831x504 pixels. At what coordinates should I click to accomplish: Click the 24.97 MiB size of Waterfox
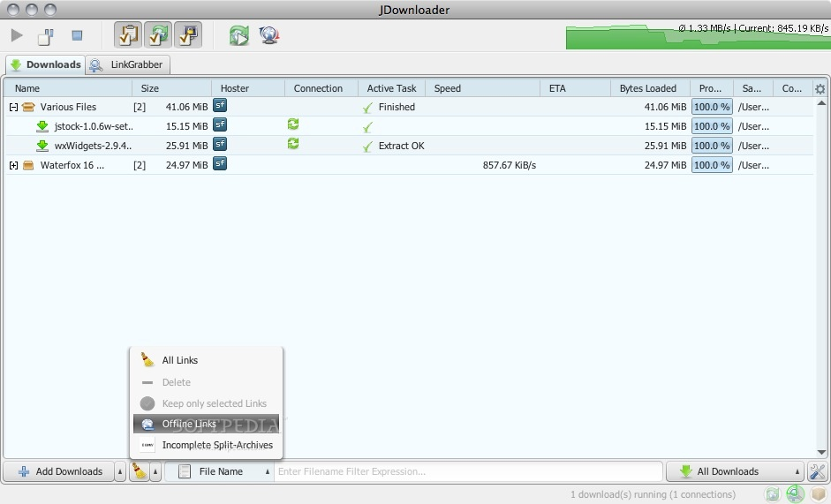pyautogui.click(x=186, y=165)
